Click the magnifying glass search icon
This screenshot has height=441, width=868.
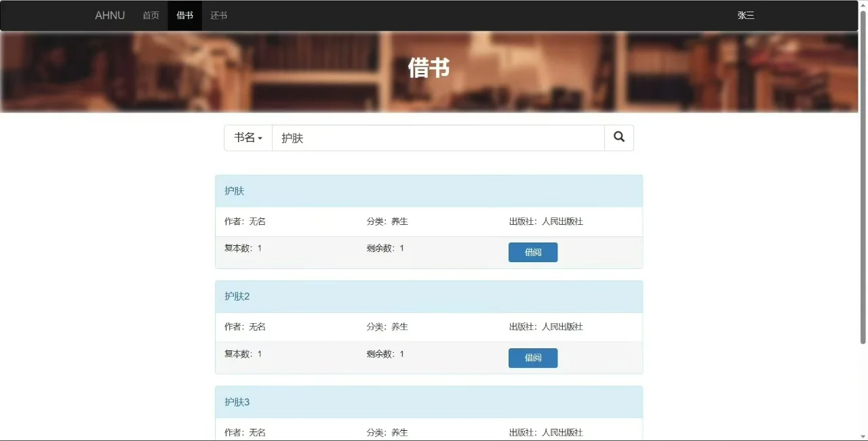point(618,137)
